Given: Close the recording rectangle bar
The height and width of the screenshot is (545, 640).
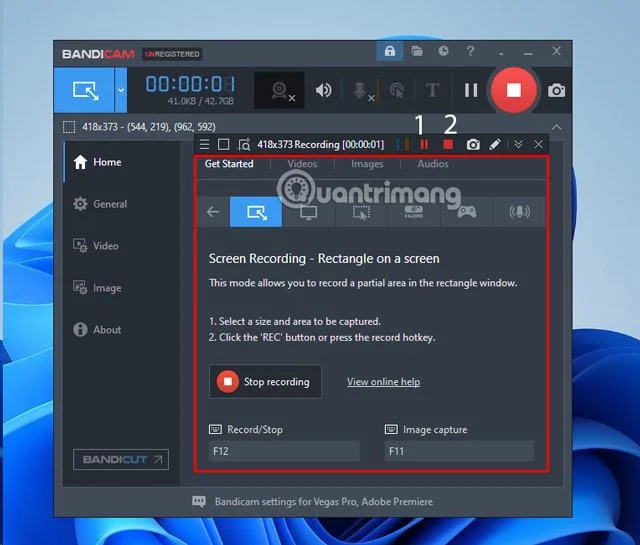Looking at the screenshot, I should pos(538,145).
